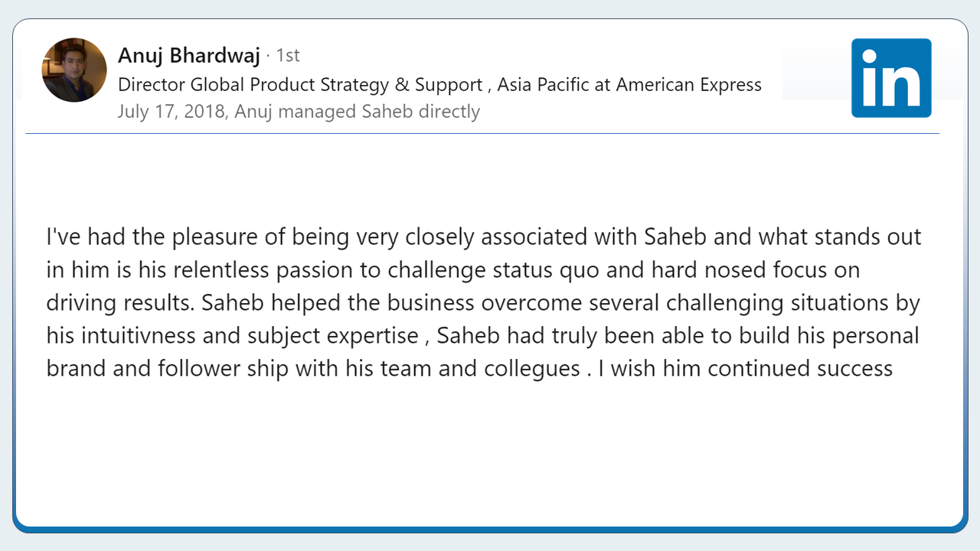Click the American Express company text
Image resolution: width=980 pixels, height=551 pixels.
pos(689,84)
